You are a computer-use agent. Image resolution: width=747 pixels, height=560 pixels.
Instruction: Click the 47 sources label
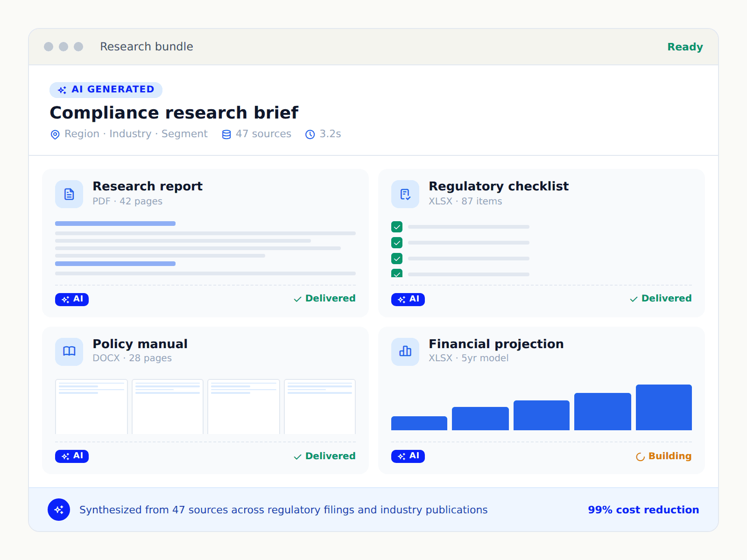[263, 134]
